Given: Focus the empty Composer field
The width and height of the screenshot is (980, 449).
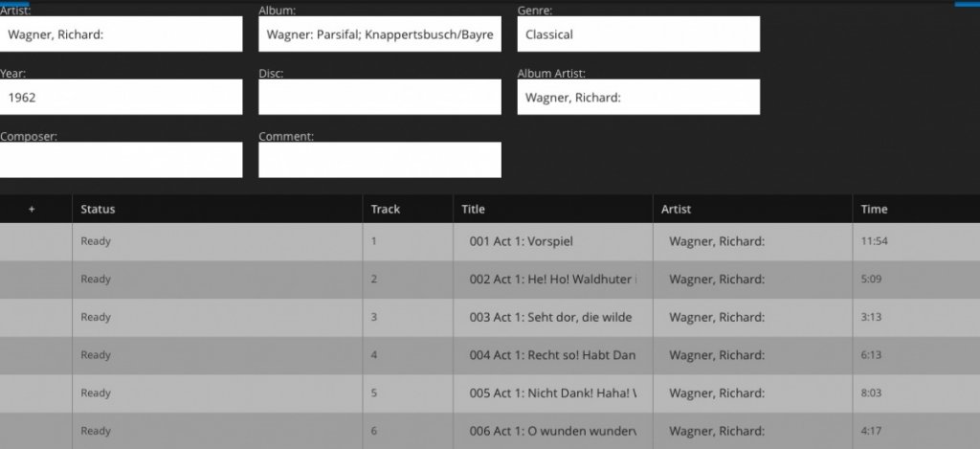Looking at the screenshot, I should click(121, 160).
